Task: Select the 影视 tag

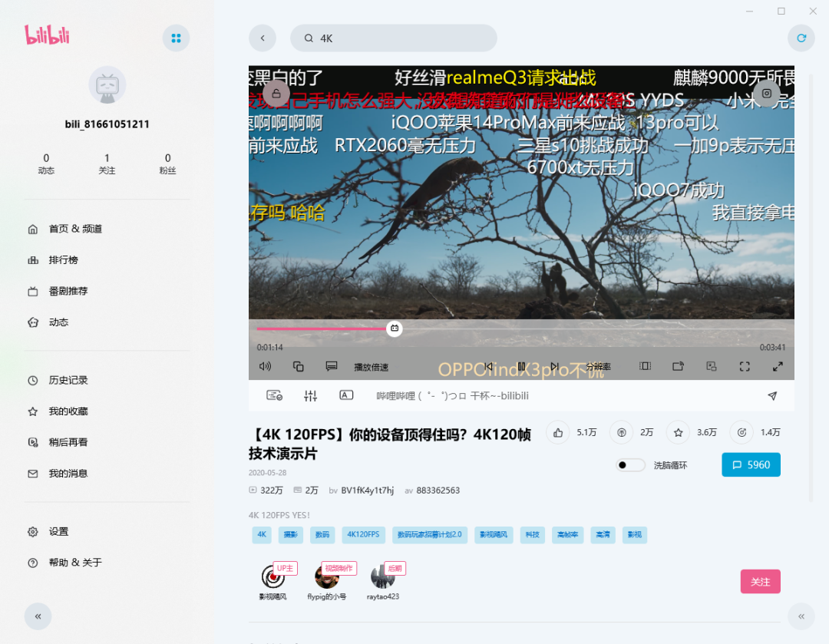Action: (x=635, y=534)
